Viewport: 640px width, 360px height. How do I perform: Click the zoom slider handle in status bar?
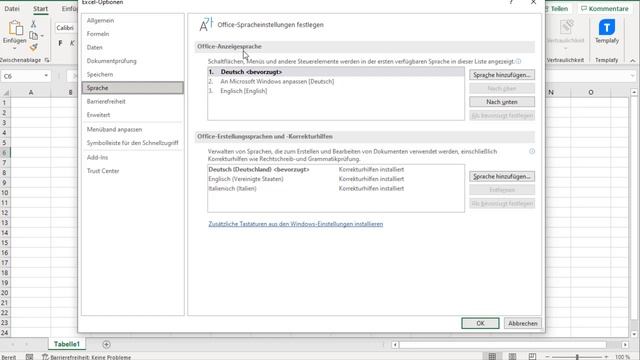coord(577,357)
